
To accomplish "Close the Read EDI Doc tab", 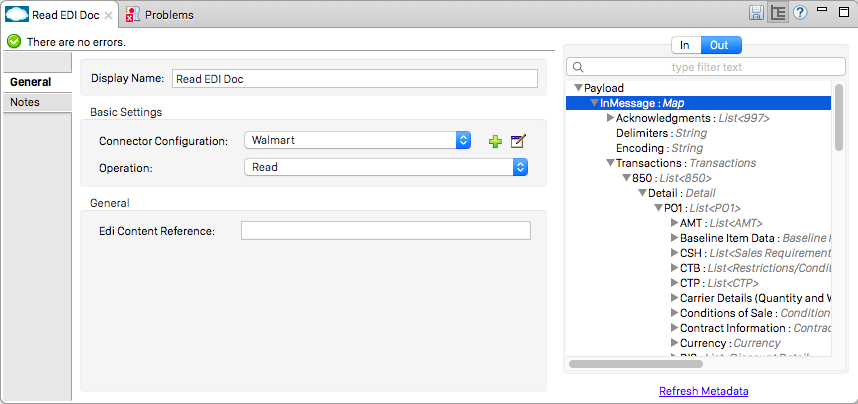I will (x=108, y=16).
